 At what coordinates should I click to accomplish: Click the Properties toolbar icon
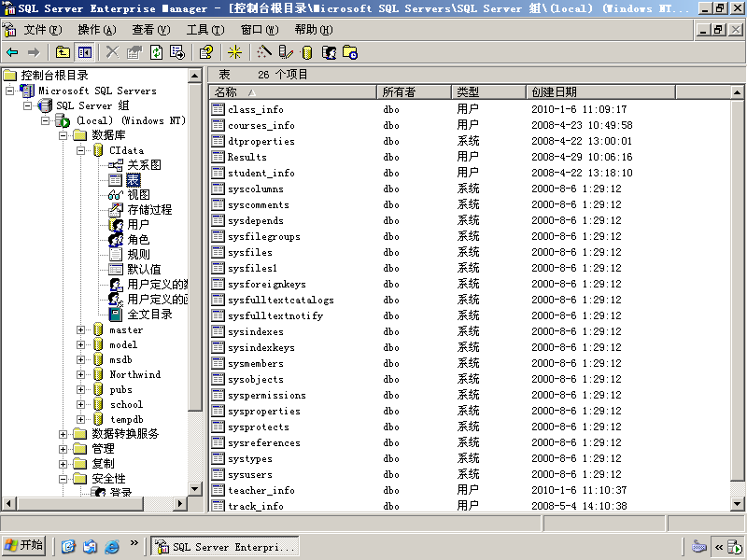[134, 52]
